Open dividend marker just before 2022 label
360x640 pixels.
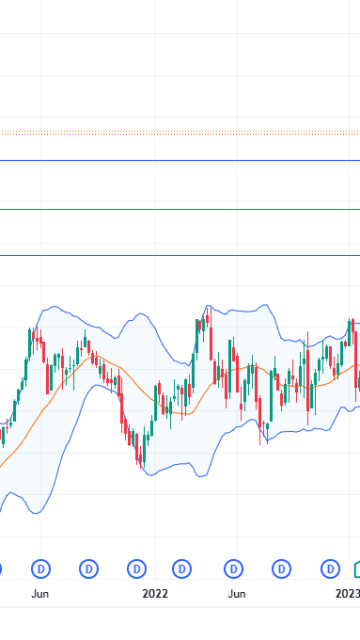(x=137, y=568)
